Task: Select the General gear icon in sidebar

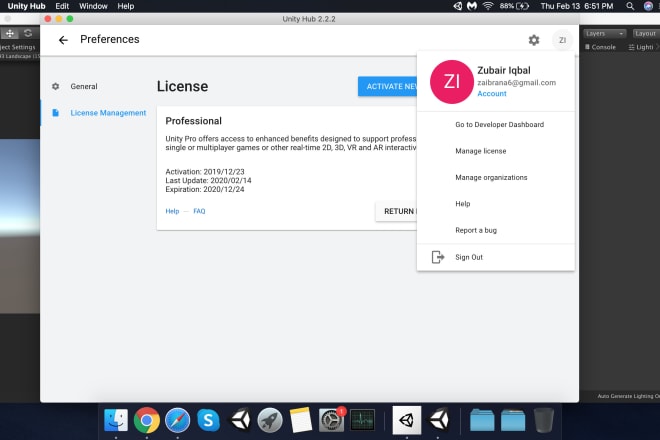Action: [x=56, y=86]
